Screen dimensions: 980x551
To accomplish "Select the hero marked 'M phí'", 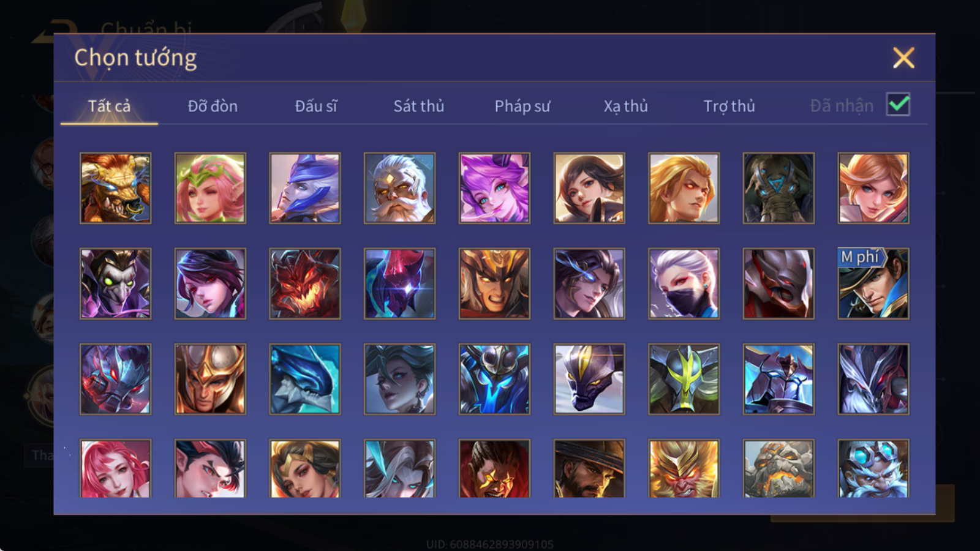I will [873, 283].
